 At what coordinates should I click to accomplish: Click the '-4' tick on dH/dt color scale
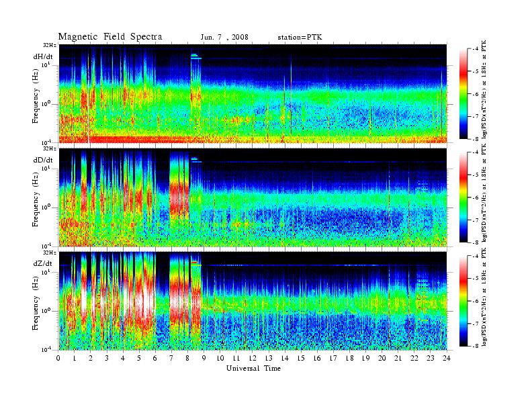474,49
